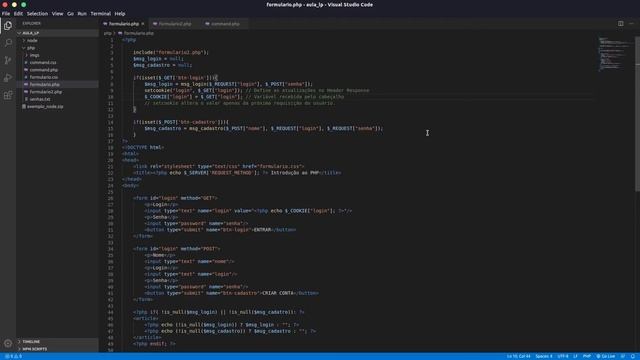Open senhas.txt in explorer

[x=40, y=99]
